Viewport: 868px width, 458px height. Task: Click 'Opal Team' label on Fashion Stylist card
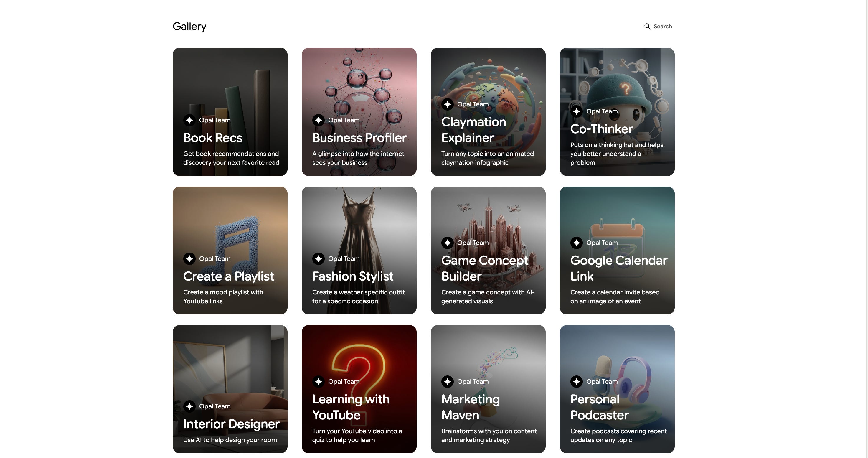coord(344,258)
